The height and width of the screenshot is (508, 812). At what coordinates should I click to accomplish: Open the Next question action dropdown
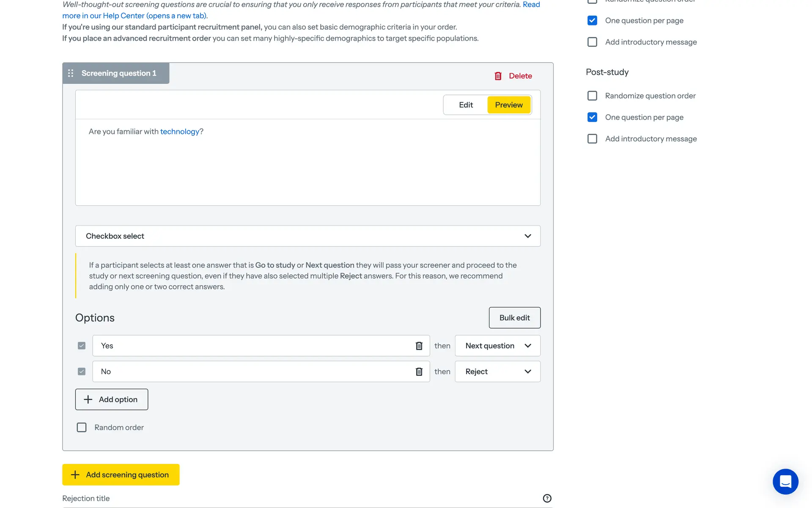(x=497, y=346)
